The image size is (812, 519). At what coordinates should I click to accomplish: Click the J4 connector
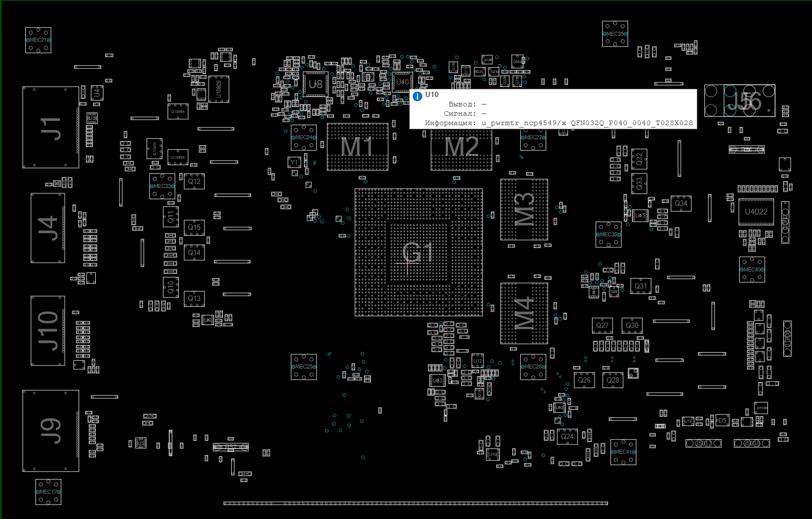click(48, 228)
